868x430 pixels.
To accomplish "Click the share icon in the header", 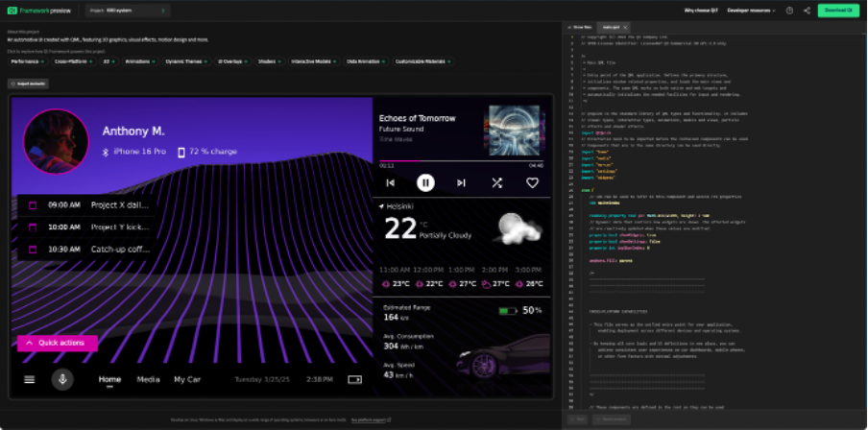I will click(x=807, y=11).
